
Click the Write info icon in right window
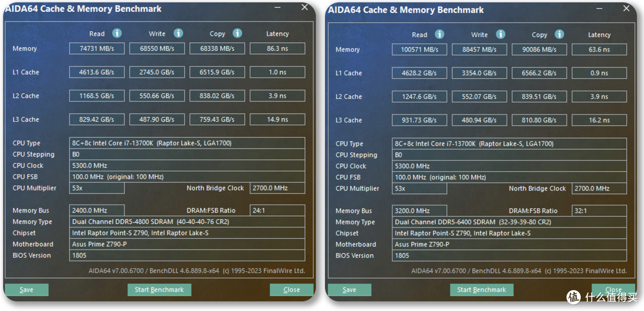[x=500, y=34]
